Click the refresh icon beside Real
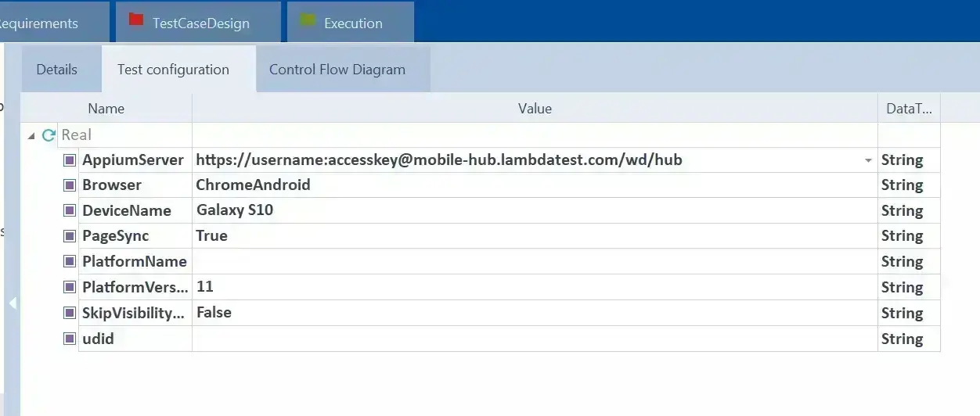 [49, 135]
